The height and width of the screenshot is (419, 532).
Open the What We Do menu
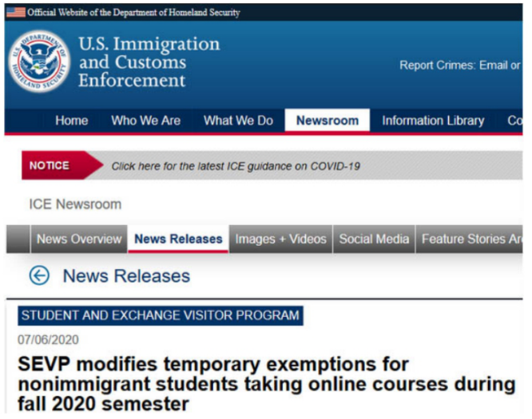pos(238,121)
